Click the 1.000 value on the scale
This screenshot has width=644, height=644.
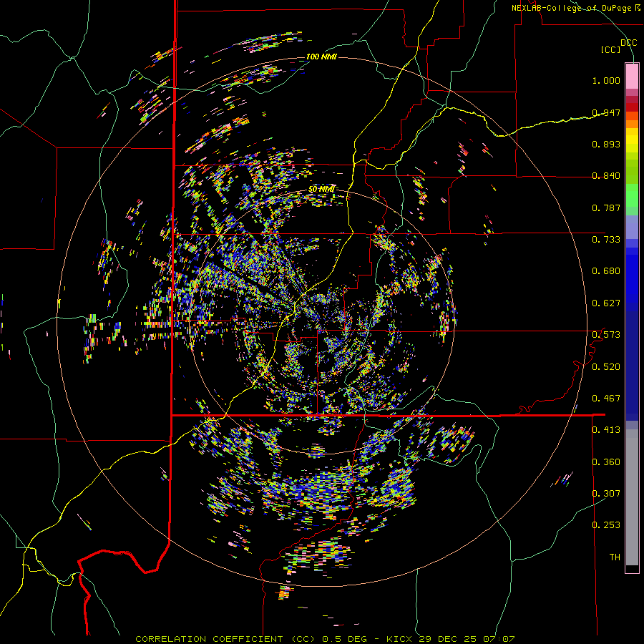click(606, 80)
